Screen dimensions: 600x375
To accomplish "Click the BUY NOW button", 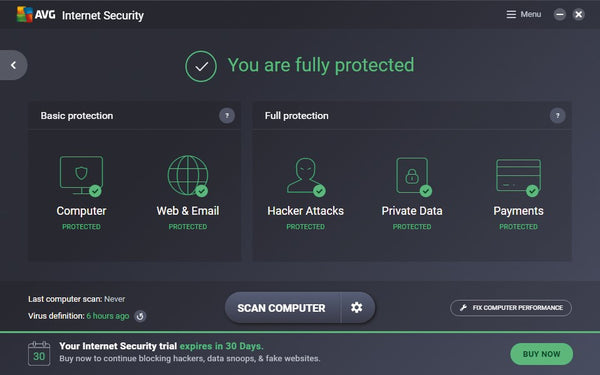I will pos(541,354).
